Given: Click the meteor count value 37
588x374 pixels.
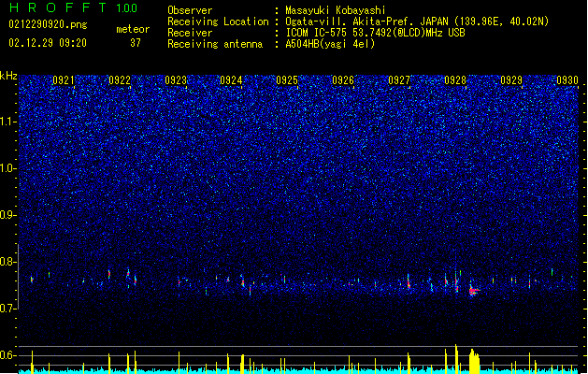Looking at the screenshot, I should click(x=136, y=43).
